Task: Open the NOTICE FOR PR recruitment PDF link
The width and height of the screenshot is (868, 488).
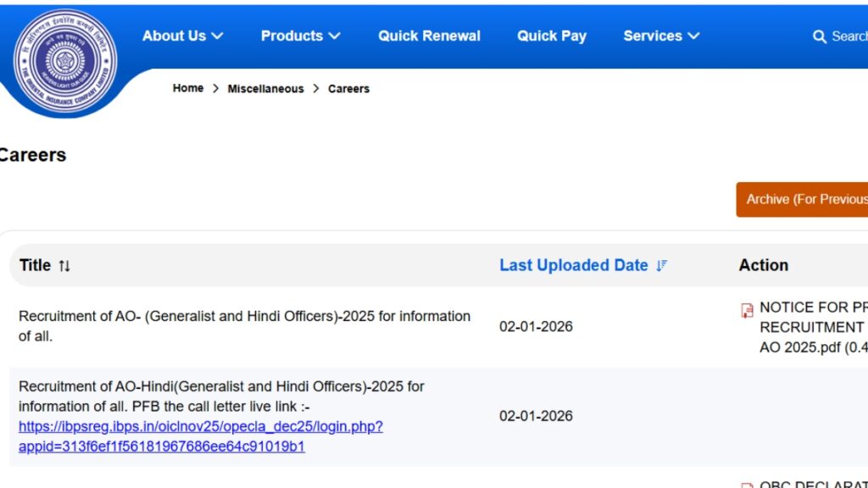Action: pyautogui.click(x=813, y=327)
